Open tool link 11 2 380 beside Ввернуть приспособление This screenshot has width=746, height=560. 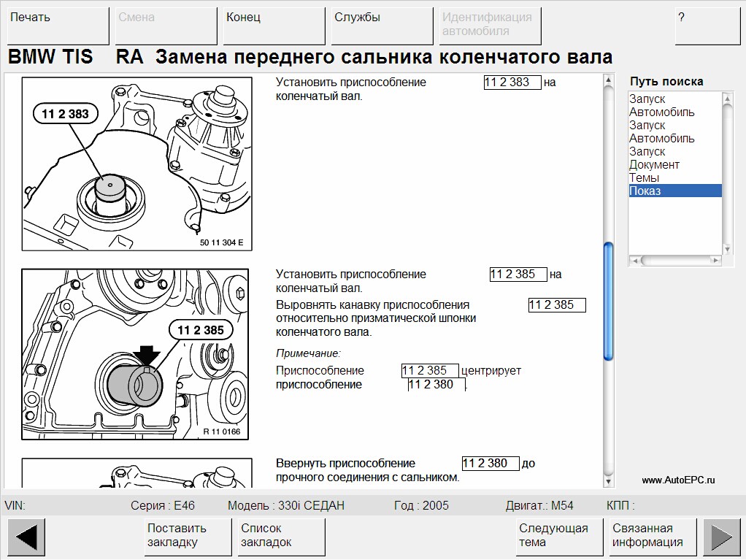pos(491,464)
